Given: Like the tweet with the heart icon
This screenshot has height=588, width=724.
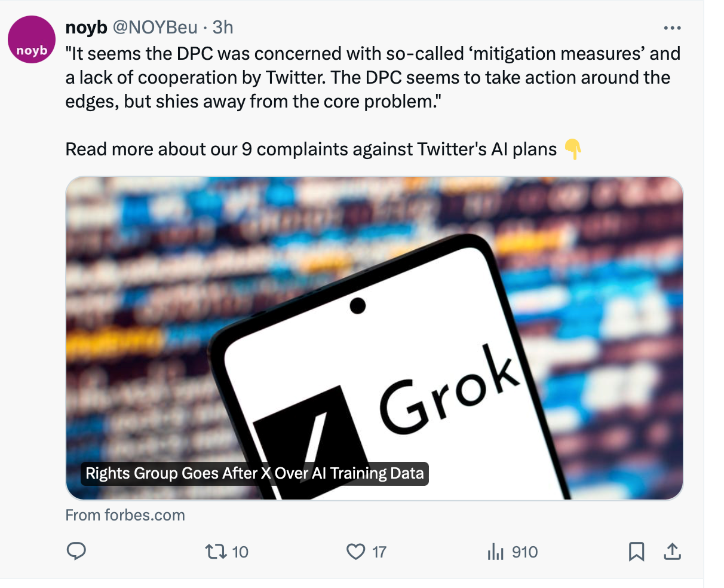Looking at the screenshot, I should tap(355, 551).
